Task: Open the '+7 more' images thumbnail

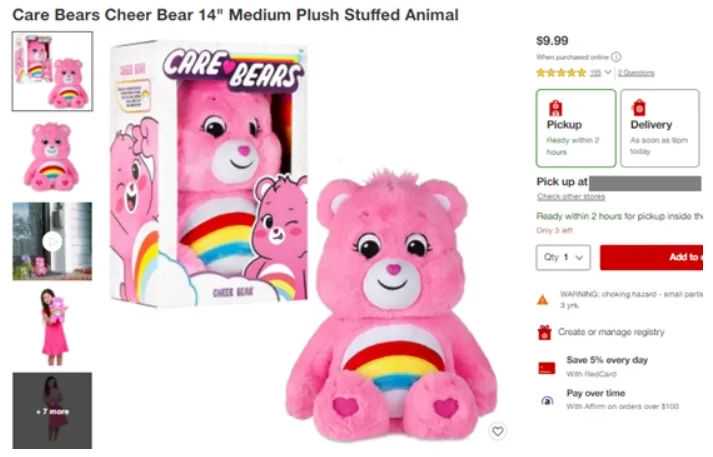Action: 52,411
